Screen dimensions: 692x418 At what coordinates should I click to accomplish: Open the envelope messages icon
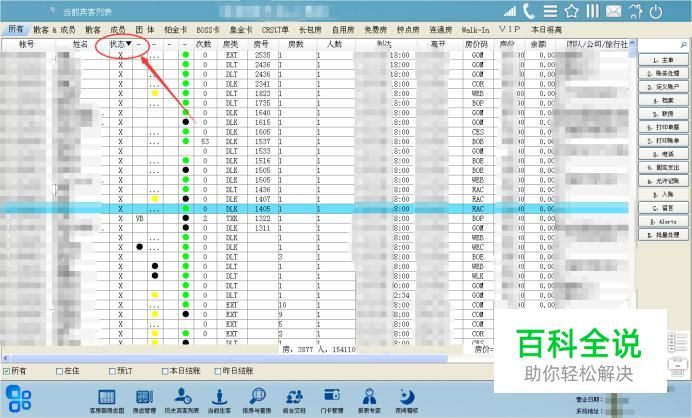tap(613, 11)
